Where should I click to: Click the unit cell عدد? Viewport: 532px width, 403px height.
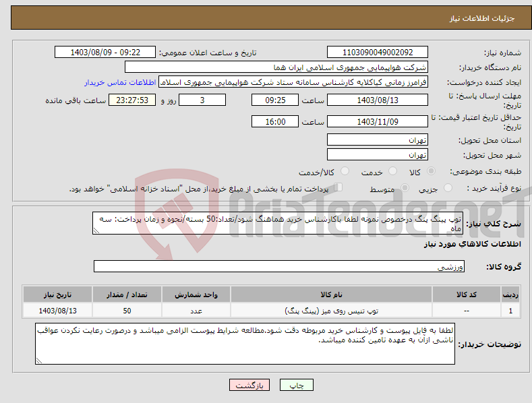click(x=196, y=311)
